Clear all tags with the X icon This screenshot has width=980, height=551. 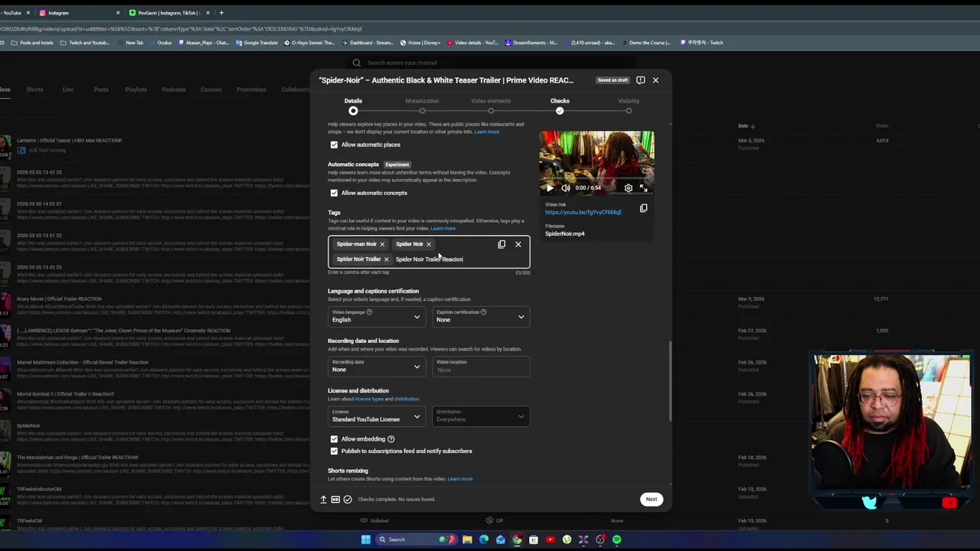coord(518,244)
